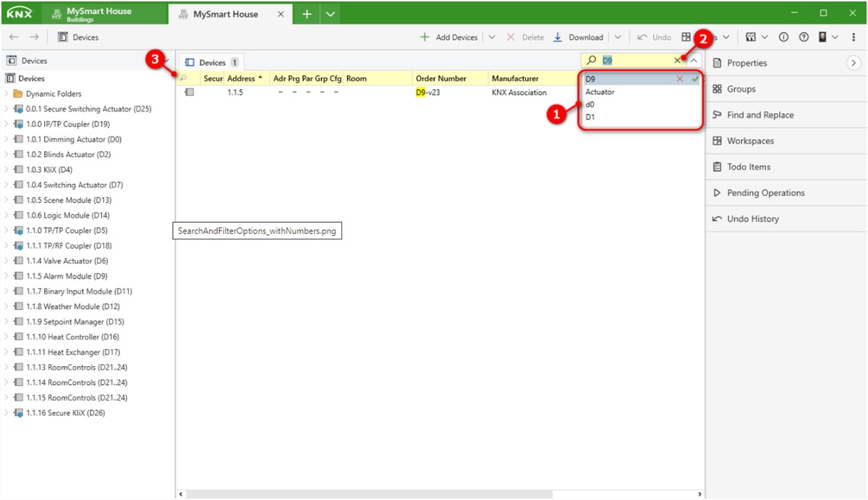Open the Download dropdown arrow

tap(618, 37)
